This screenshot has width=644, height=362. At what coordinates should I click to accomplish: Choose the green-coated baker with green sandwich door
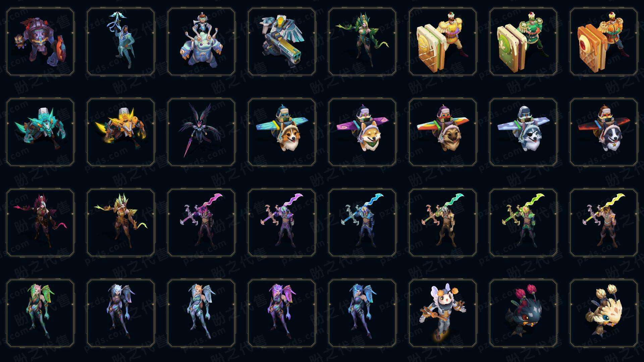pos(523,42)
